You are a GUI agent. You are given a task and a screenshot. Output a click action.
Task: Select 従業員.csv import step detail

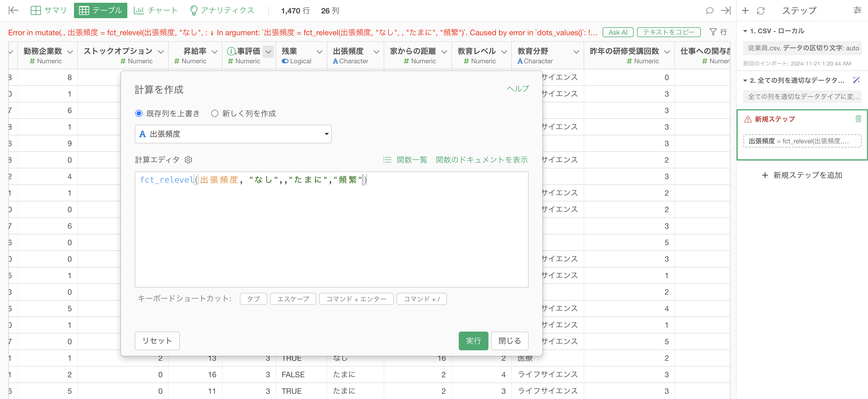tap(802, 48)
